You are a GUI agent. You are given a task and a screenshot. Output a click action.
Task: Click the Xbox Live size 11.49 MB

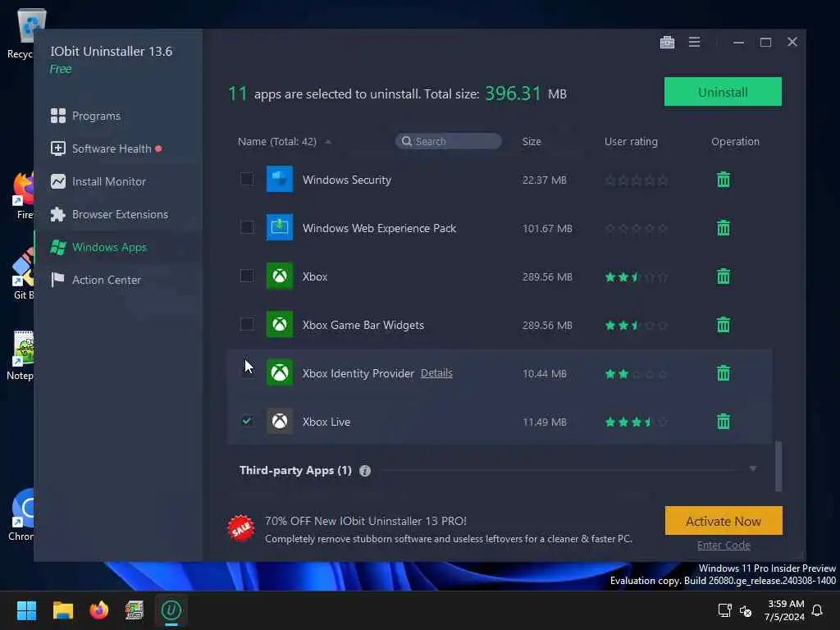click(x=545, y=422)
